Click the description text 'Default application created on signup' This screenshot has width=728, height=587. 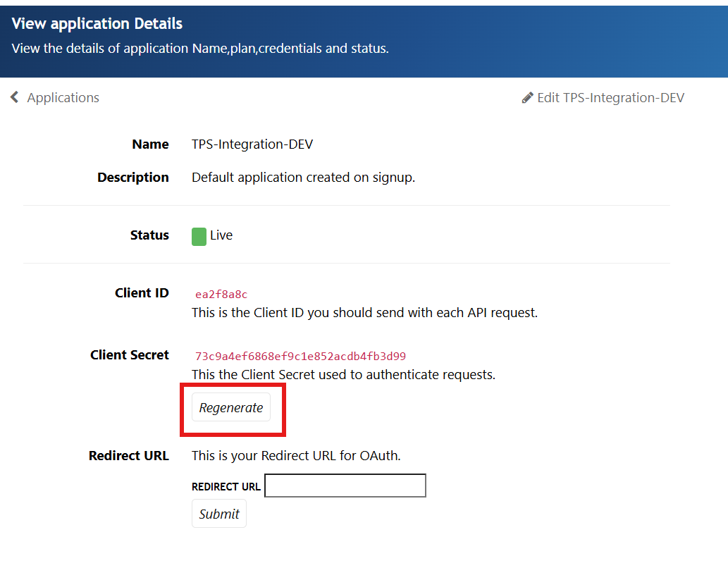[x=303, y=178]
